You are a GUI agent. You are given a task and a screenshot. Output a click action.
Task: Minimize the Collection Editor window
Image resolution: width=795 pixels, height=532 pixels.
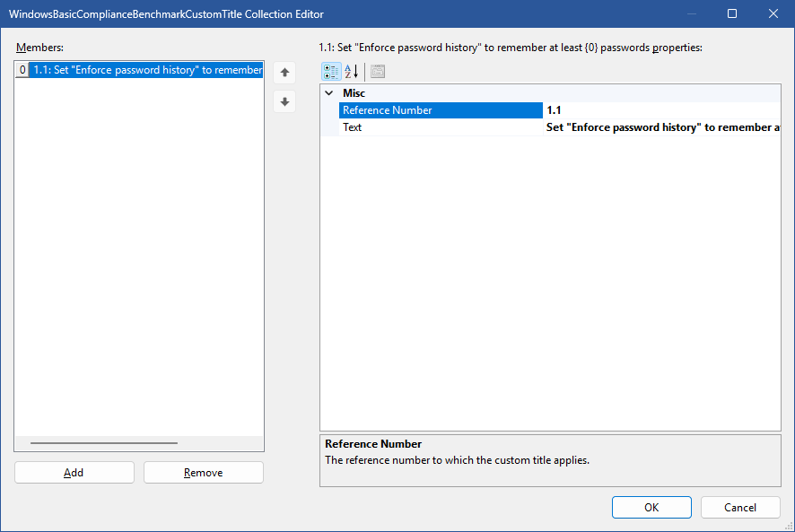pos(691,13)
